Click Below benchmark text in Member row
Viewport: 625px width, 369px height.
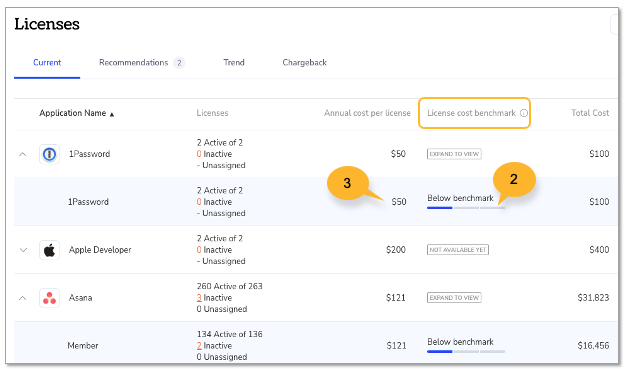460,342
